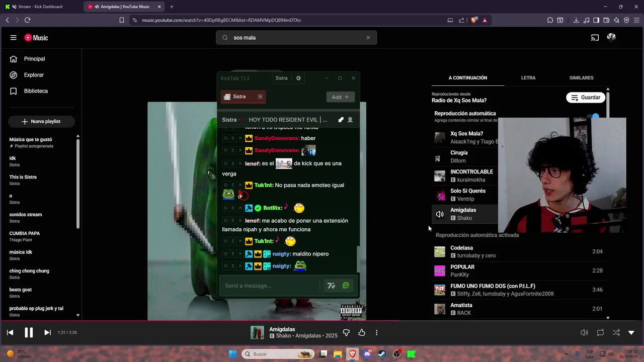The image size is (644, 362).
Task: Select FUMO UNO FUMO DOS track
Action: [521, 290]
